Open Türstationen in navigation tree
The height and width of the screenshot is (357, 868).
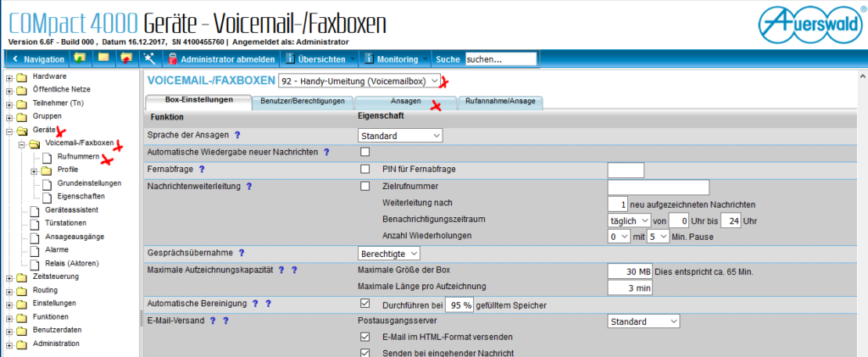click(66, 223)
